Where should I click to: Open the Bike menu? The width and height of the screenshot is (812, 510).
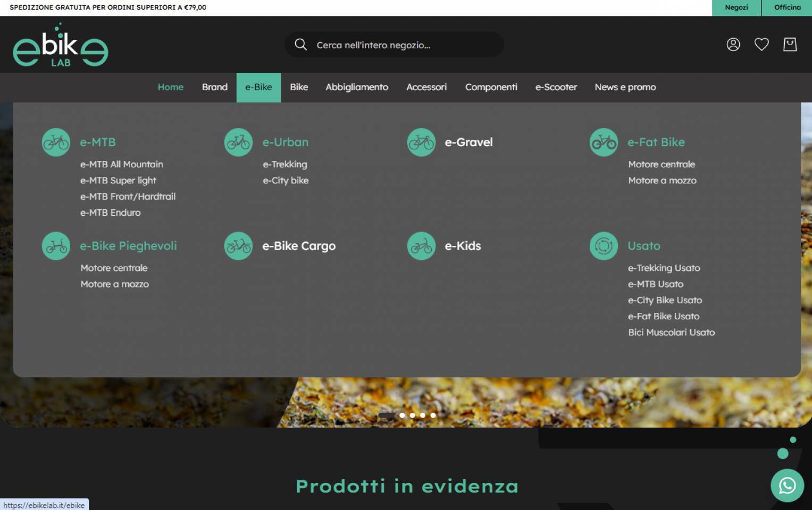(299, 87)
